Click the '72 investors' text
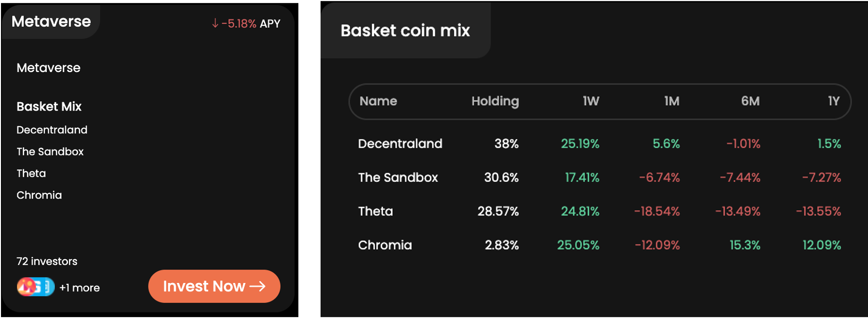868x319 pixels. (47, 261)
